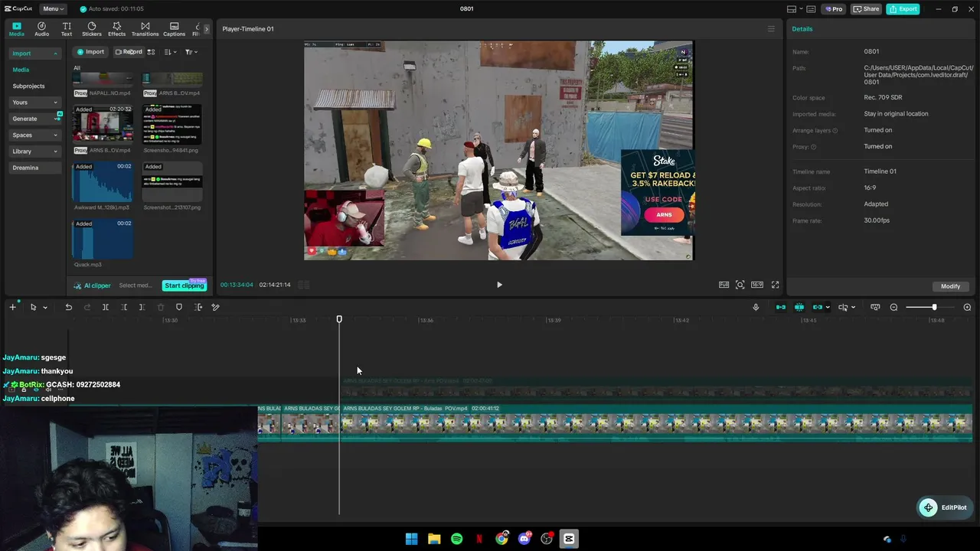The image size is (980, 551).
Task: Open Subprojects in the sidebar
Action: (x=28, y=86)
